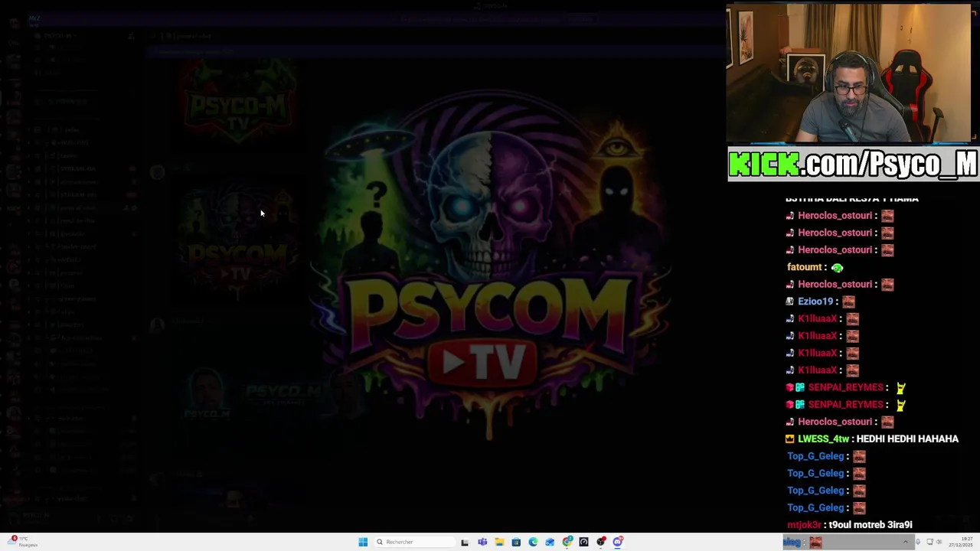
Task: Open File Explorer from the taskbar
Action: pos(499,542)
